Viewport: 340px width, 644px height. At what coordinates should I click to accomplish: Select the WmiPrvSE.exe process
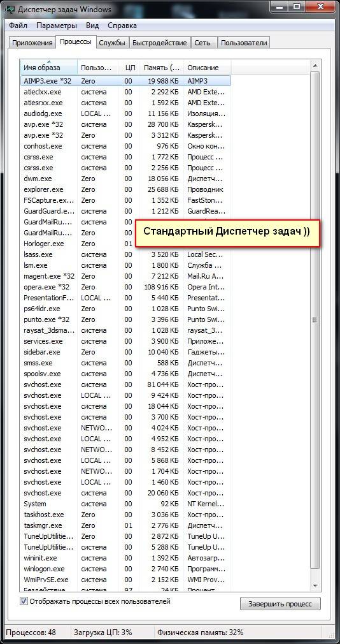(x=125, y=580)
